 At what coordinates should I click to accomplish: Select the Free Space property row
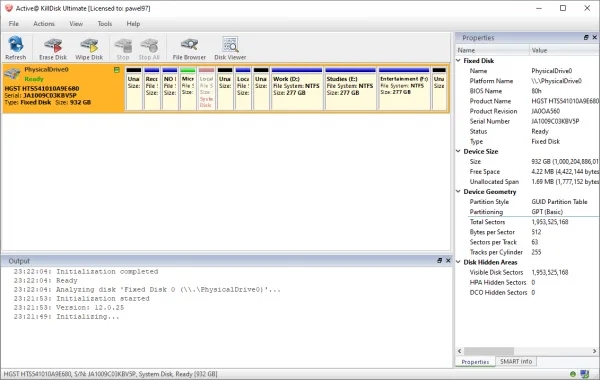point(527,171)
